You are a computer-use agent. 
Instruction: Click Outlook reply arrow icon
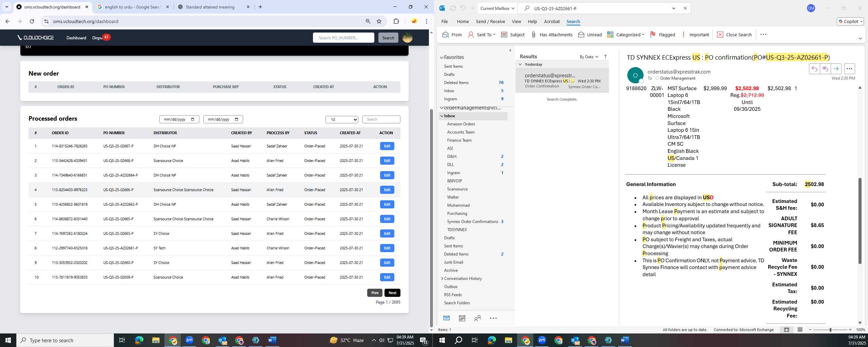pyautogui.click(x=814, y=69)
